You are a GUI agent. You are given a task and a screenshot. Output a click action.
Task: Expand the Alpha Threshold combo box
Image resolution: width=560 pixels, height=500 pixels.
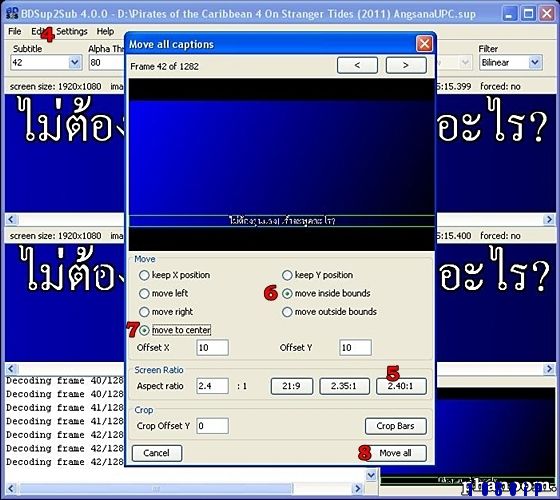[106, 63]
